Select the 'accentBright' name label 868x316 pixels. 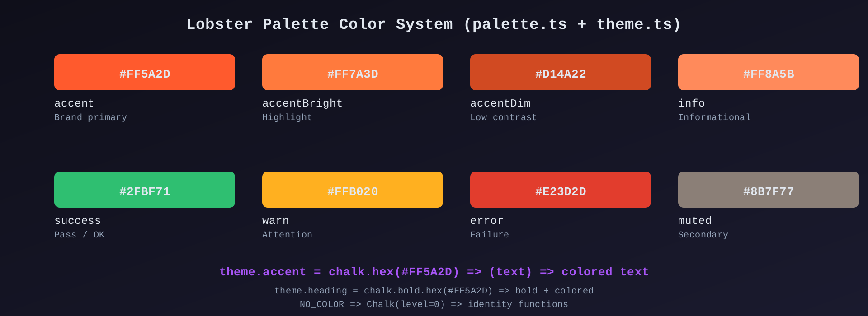tap(302, 103)
